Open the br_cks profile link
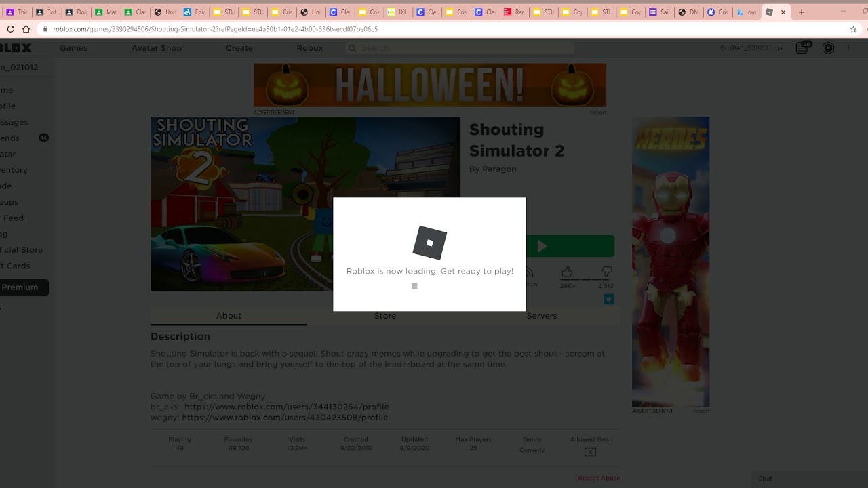868x488 pixels. pyautogui.click(x=287, y=407)
